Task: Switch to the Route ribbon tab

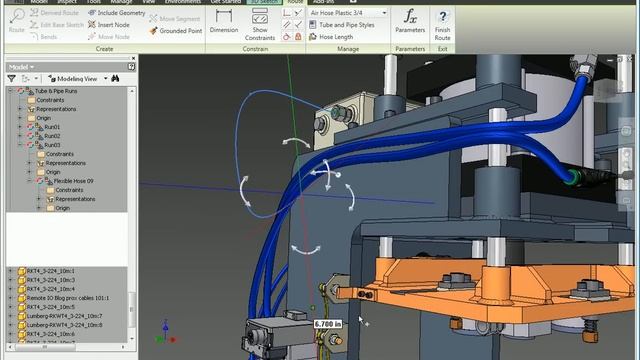Action: pos(295,2)
